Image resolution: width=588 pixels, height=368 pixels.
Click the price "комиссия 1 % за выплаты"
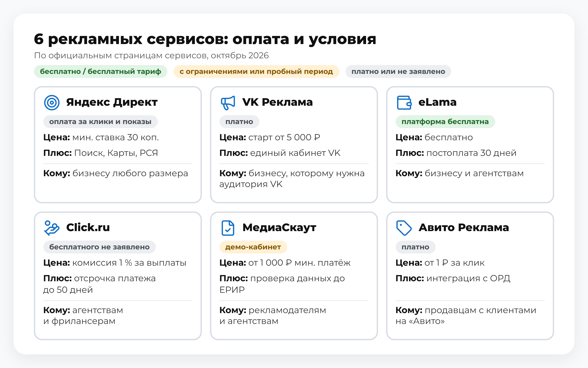coord(129,263)
